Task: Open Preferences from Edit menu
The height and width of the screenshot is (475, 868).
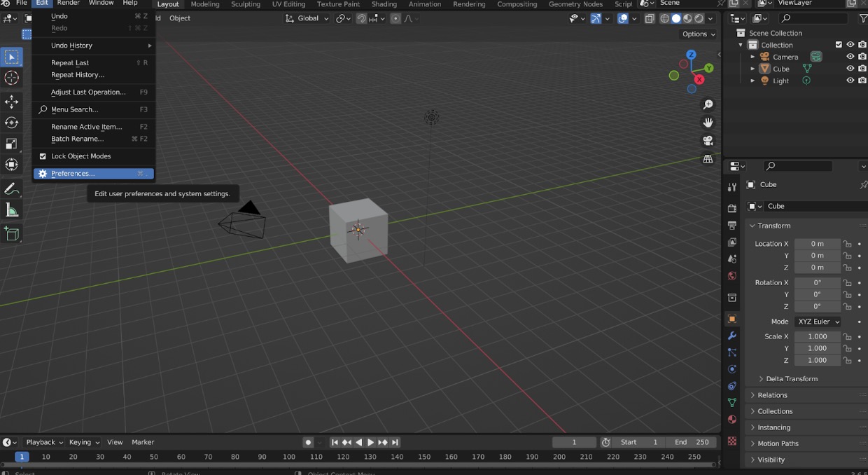Action: [x=94, y=174]
